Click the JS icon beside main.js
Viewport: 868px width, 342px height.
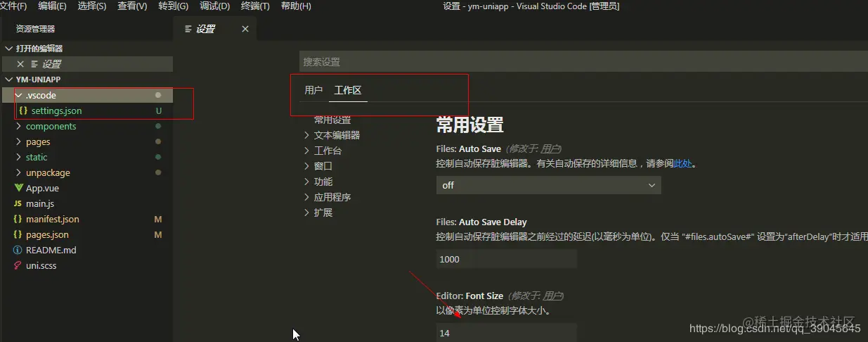point(18,204)
